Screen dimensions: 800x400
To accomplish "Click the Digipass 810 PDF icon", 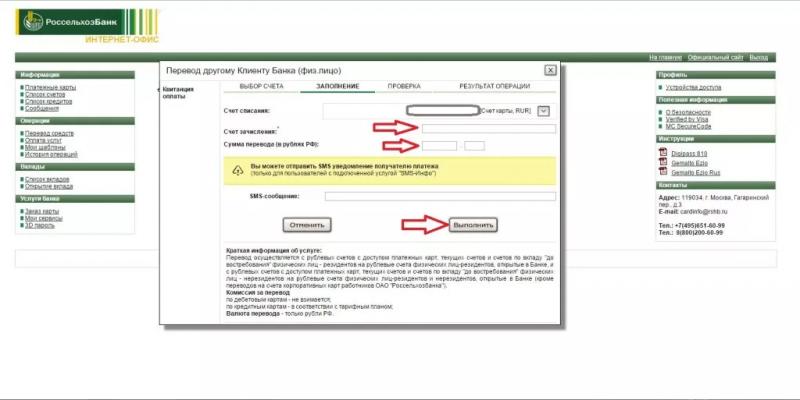I will (x=662, y=152).
